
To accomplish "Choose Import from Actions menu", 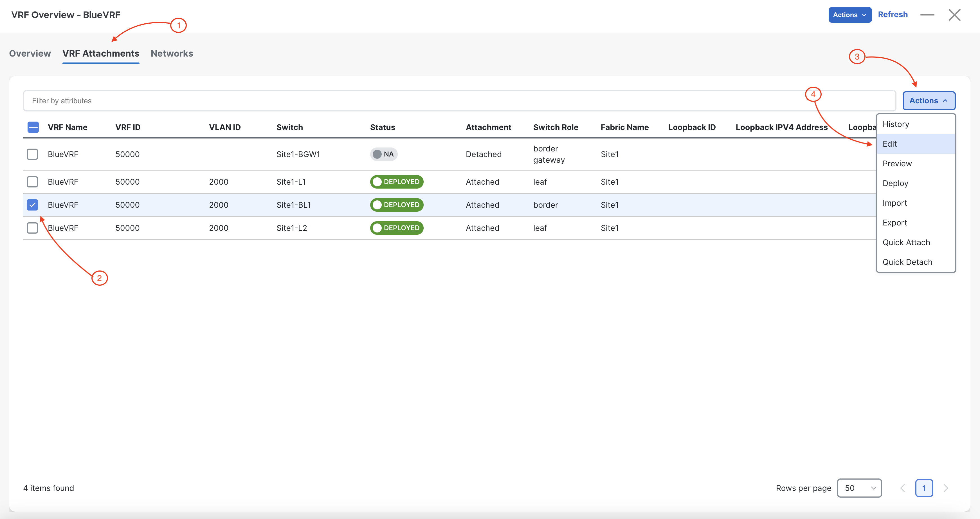I will (916, 203).
